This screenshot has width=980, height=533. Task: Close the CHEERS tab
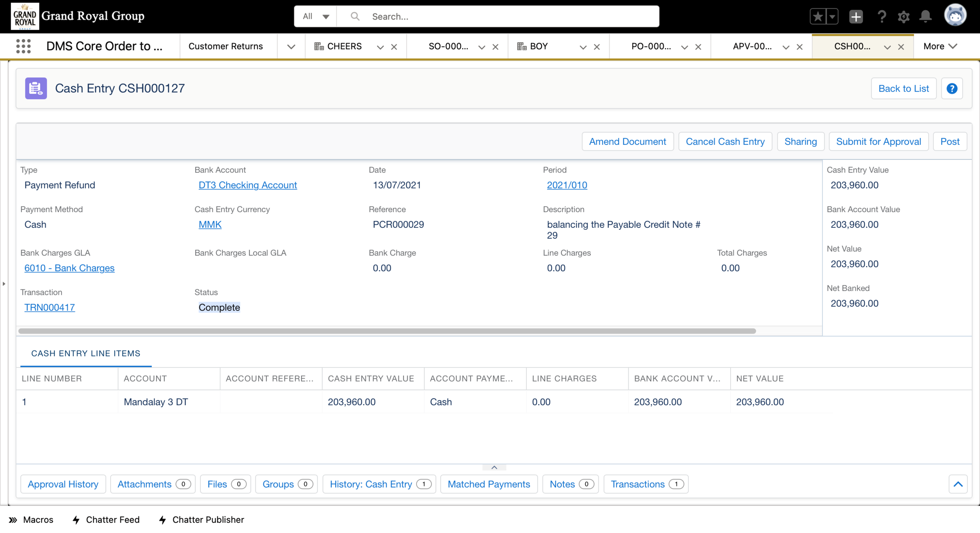394,47
